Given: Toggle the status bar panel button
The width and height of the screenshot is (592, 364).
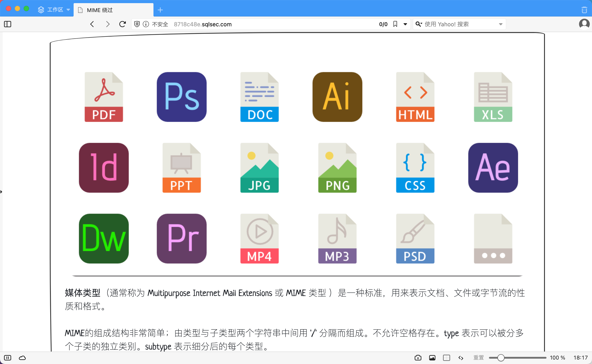Looking at the screenshot, I should [x=8, y=358].
